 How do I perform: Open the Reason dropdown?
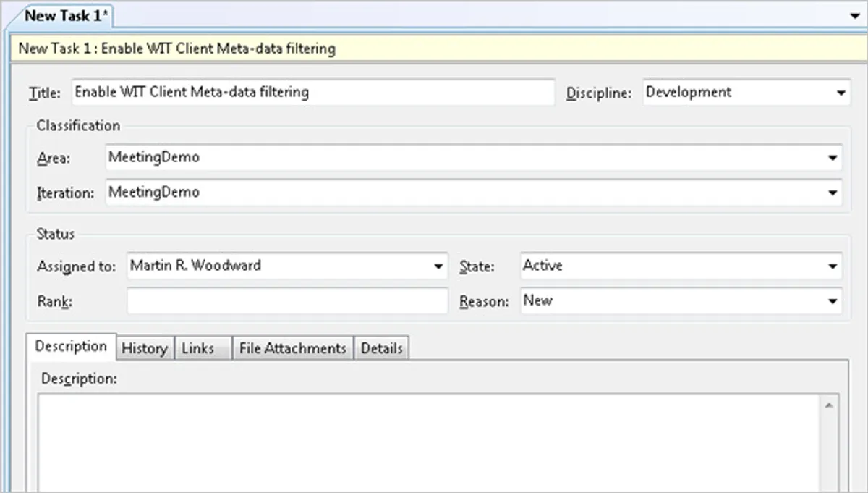pyautogui.click(x=833, y=301)
